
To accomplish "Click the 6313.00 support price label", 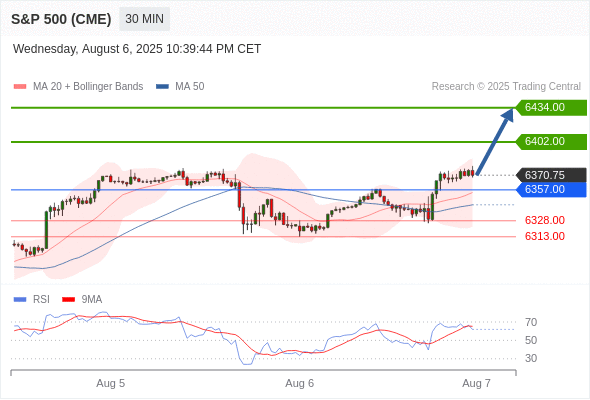I will pos(545,236).
